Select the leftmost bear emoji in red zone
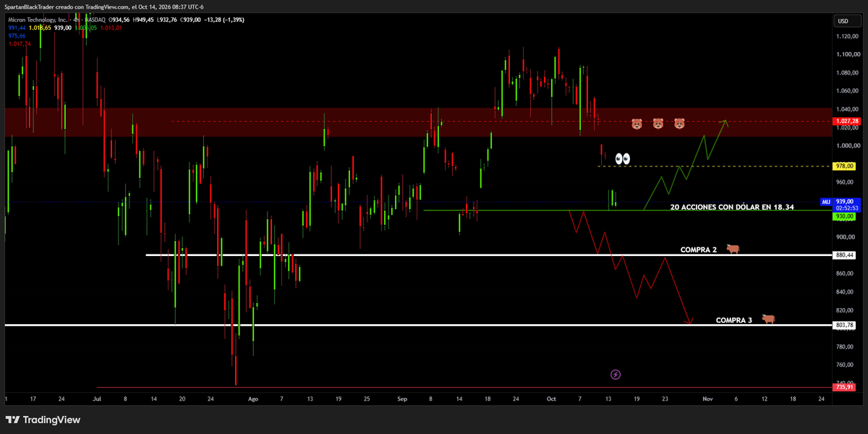Viewport: 868px width, 434px height. click(x=637, y=124)
